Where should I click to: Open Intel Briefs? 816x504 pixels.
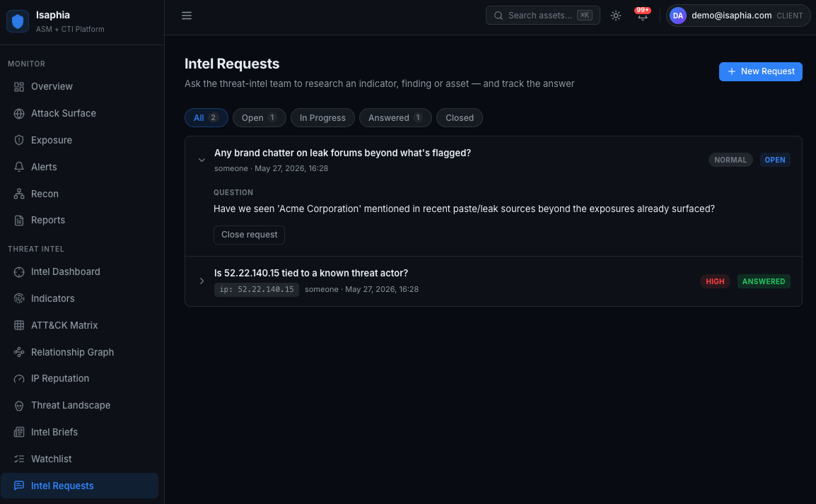(x=80, y=432)
